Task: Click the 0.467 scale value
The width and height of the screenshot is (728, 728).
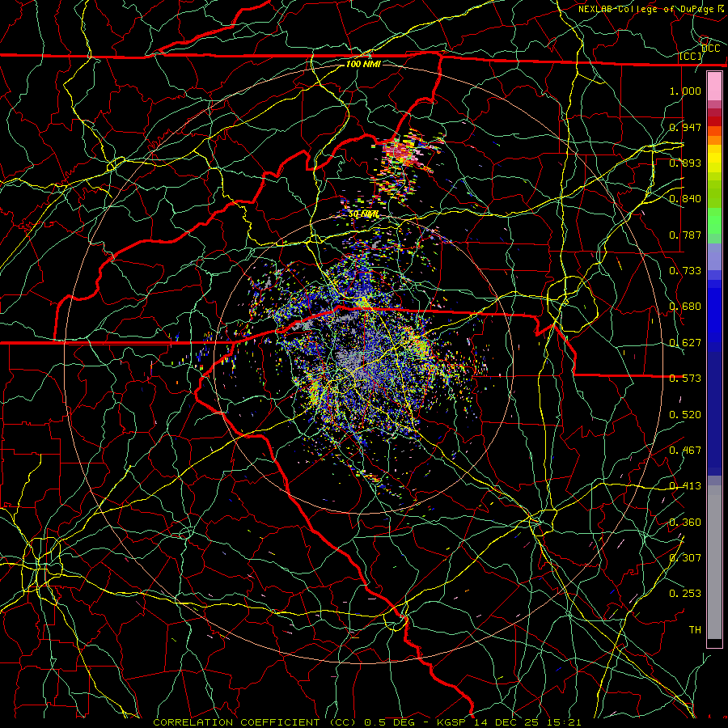Action: point(685,451)
